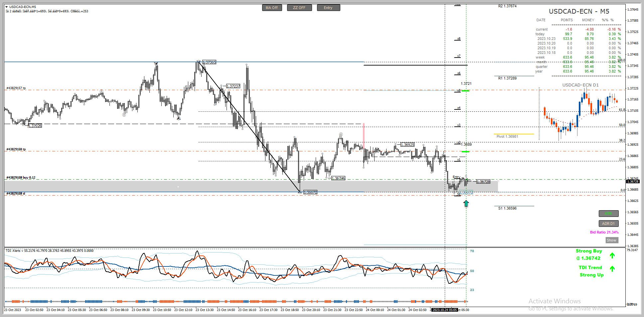Click the 1.3721 target price text
Viewport: 644px width, 317px height.
(x=466, y=83)
